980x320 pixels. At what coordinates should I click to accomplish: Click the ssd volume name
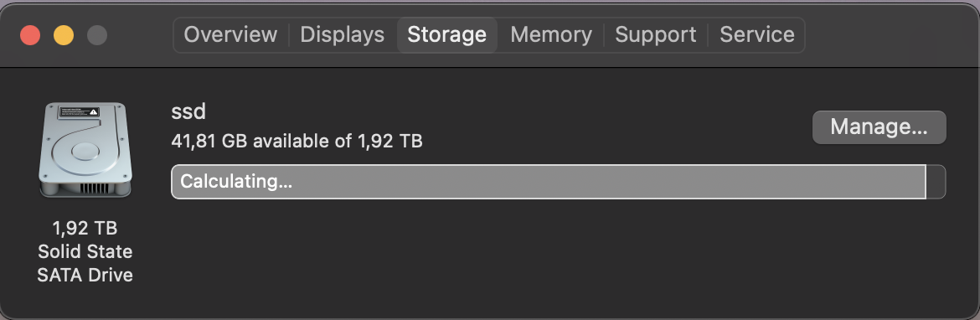pyautogui.click(x=188, y=112)
